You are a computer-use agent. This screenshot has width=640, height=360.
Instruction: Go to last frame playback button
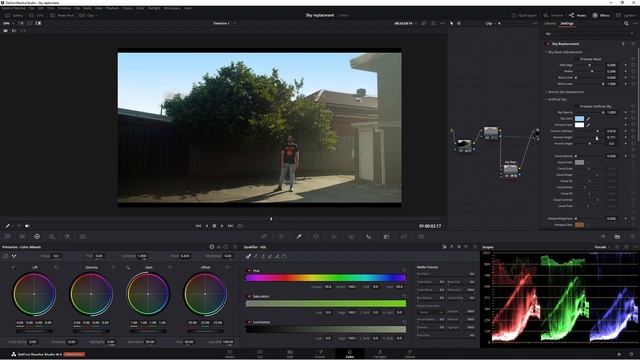pyautogui.click(x=230, y=226)
